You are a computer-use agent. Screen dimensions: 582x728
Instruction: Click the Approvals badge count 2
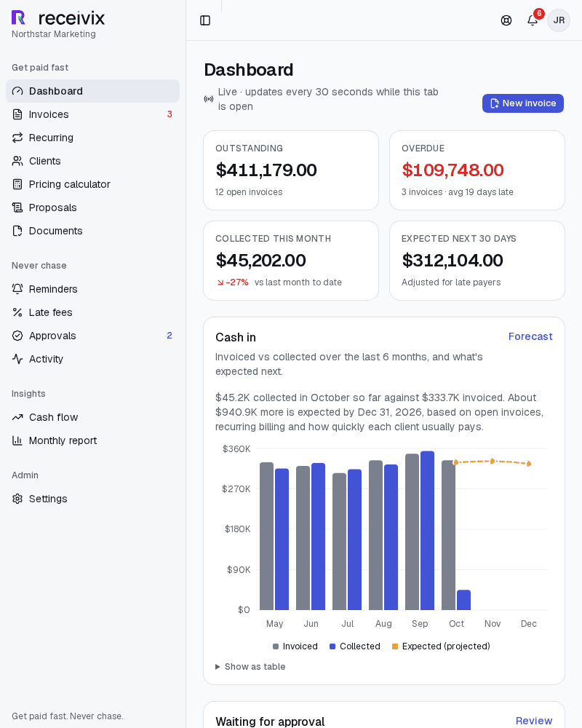point(170,336)
